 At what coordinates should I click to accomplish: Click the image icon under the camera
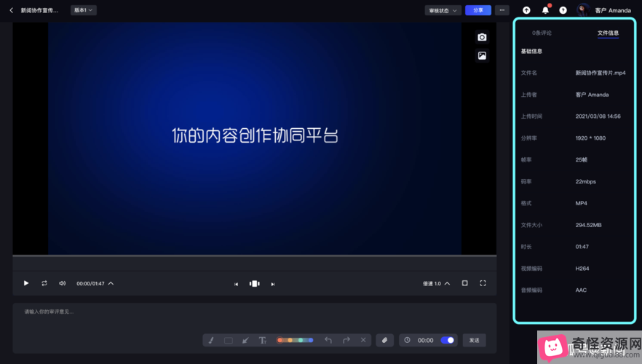pos(482,55)
